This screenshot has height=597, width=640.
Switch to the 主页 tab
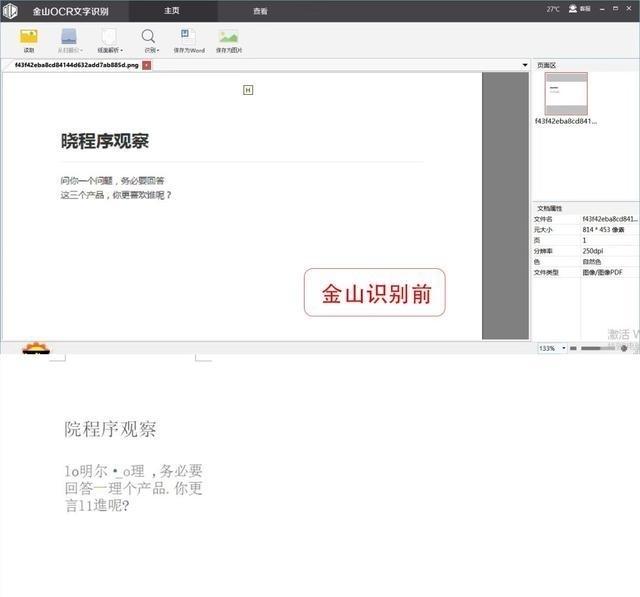pyautogui.click(x=172, y=11)
